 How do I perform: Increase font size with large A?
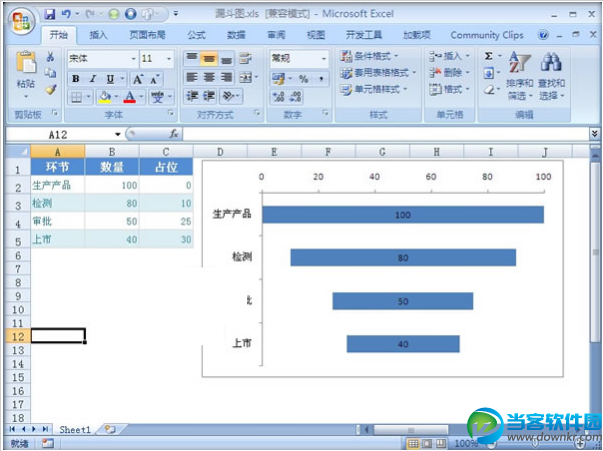tap(138, 79)
